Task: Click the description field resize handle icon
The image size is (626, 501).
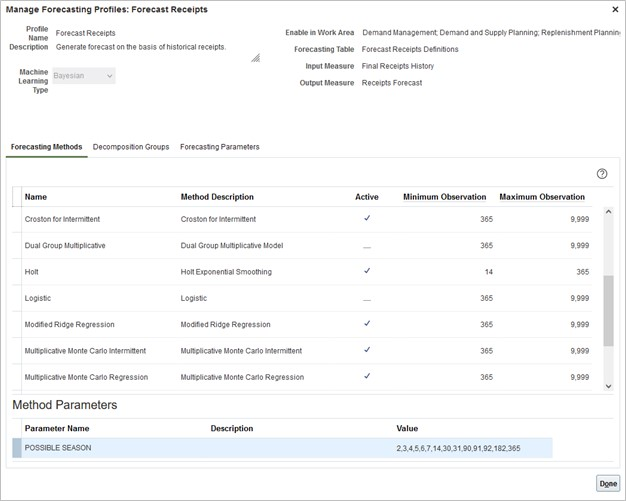Action: coord(256,58)
